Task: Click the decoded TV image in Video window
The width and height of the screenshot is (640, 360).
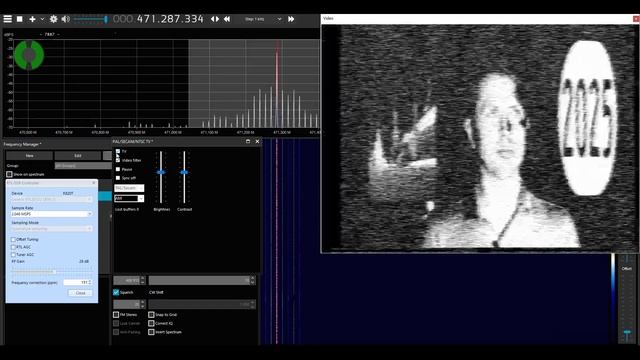Action: pos(480,137)
